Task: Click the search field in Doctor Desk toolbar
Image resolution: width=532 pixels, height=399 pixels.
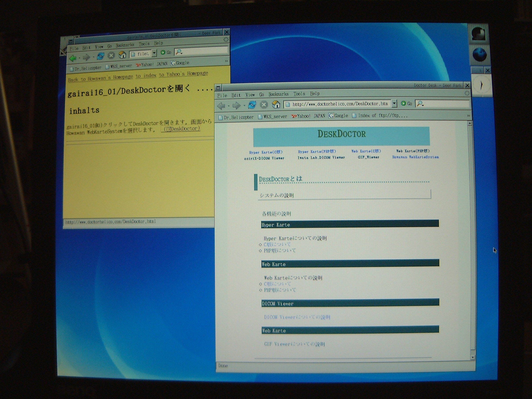Action: (x=445, y=104)
